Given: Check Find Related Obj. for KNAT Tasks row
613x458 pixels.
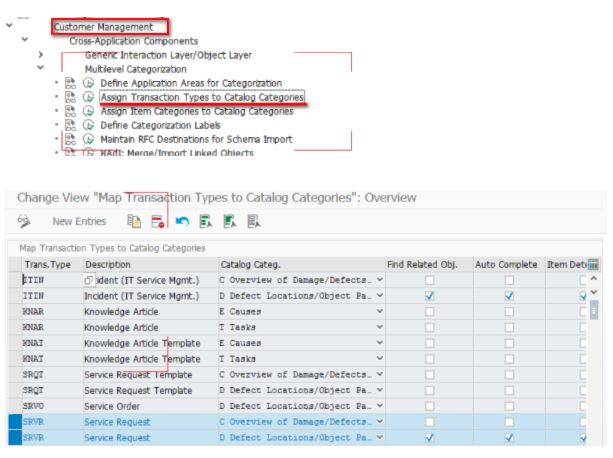Looking at the screenshot, I should coord(430,359).
